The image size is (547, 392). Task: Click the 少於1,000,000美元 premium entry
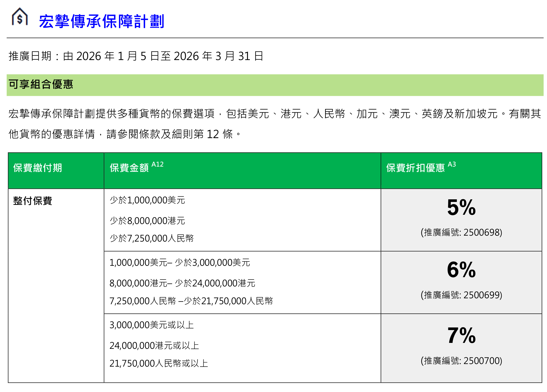click(x=147, y=200)
